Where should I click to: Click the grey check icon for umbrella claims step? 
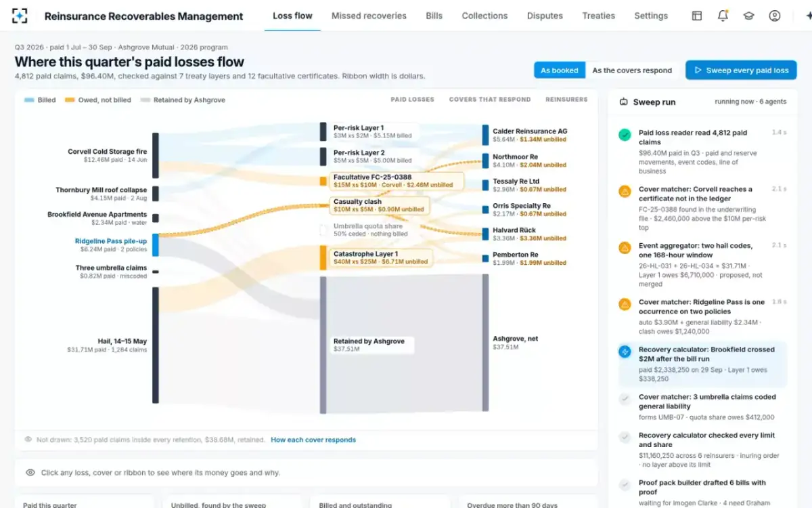[x=625, y=399]
